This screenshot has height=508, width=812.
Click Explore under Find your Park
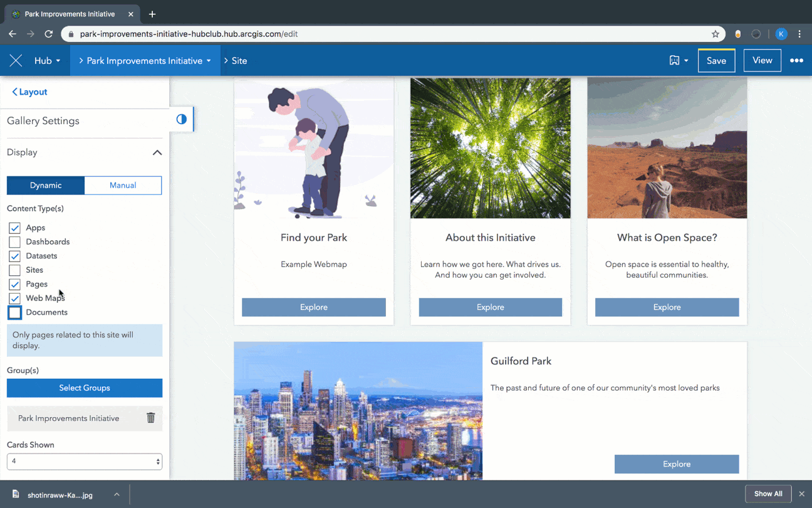point(314,307)
